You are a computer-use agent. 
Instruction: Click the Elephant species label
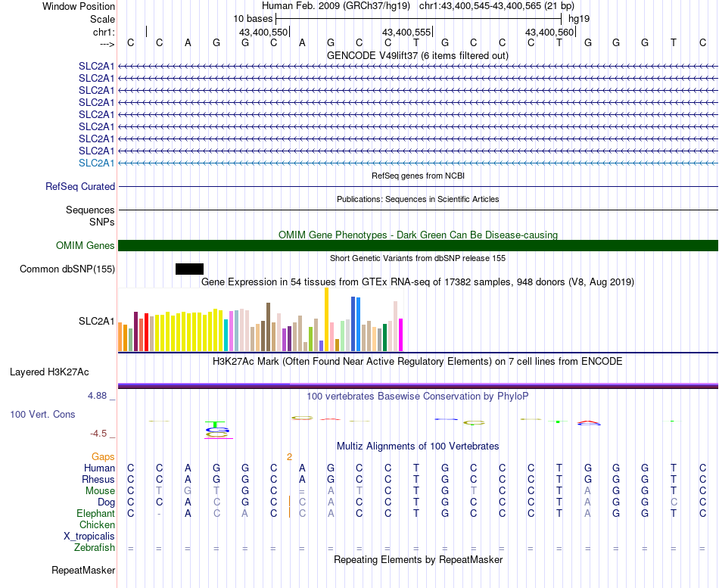point(96,513)
